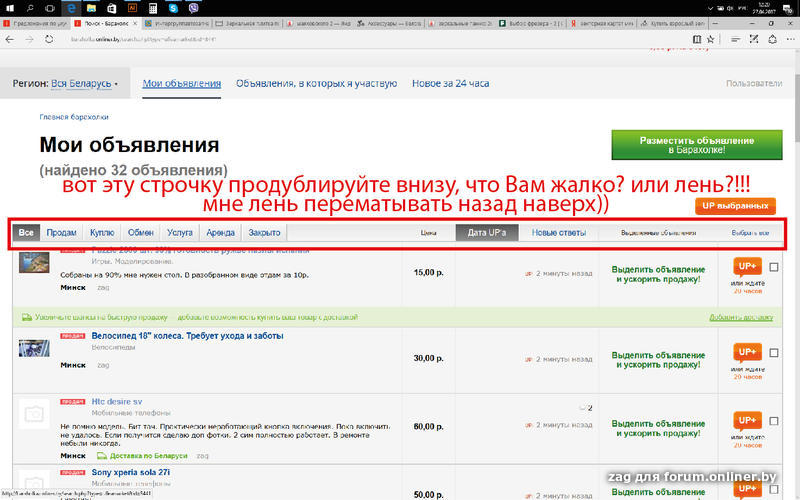
Task: Switch to the 'Продам' filter tab
Action: 61,233
